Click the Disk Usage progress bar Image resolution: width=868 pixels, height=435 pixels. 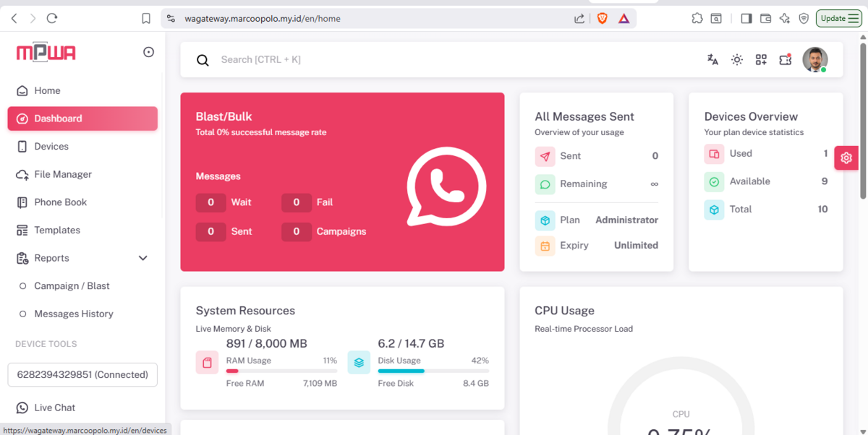433,371
